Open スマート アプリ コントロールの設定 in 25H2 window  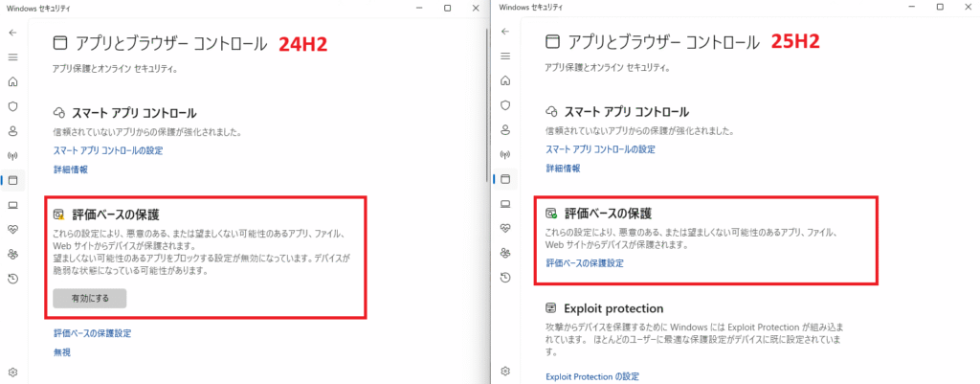600,149
